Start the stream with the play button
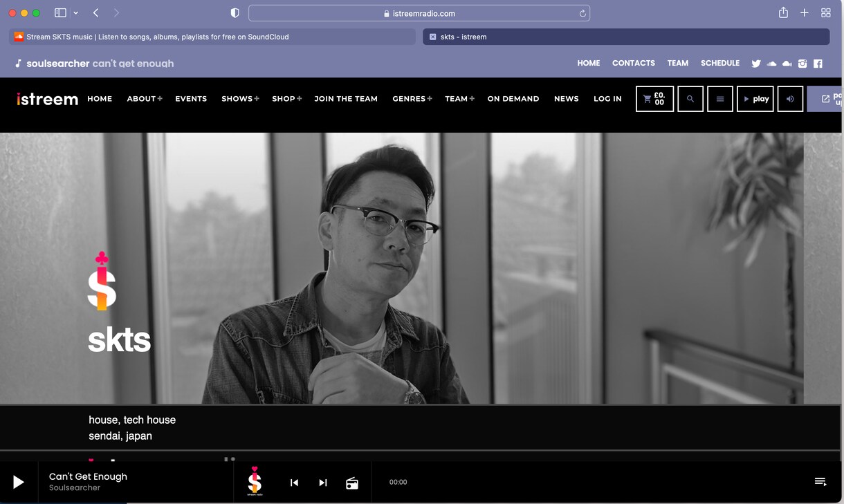Image resolution: width=844 pixels, height=504 pixels. click(x=755, y=99)
